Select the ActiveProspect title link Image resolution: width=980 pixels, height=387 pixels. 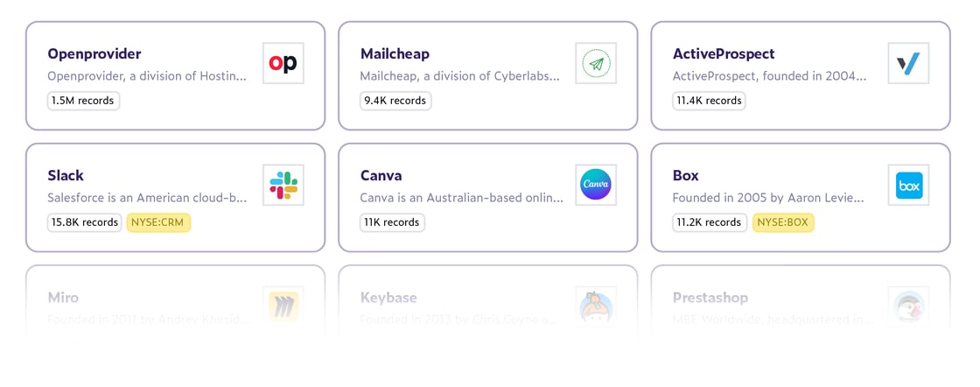[x=724, y=53]
